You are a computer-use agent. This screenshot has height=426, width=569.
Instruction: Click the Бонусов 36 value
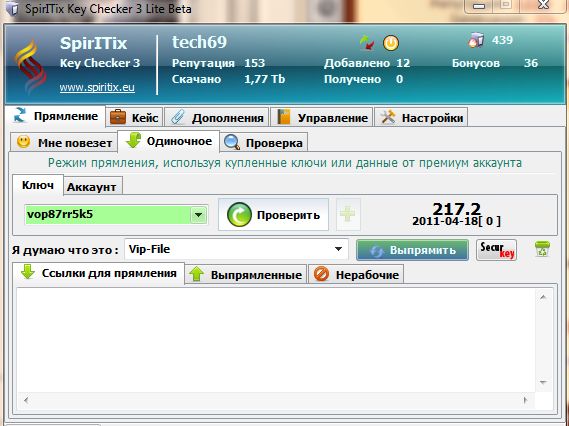[531, 63]
